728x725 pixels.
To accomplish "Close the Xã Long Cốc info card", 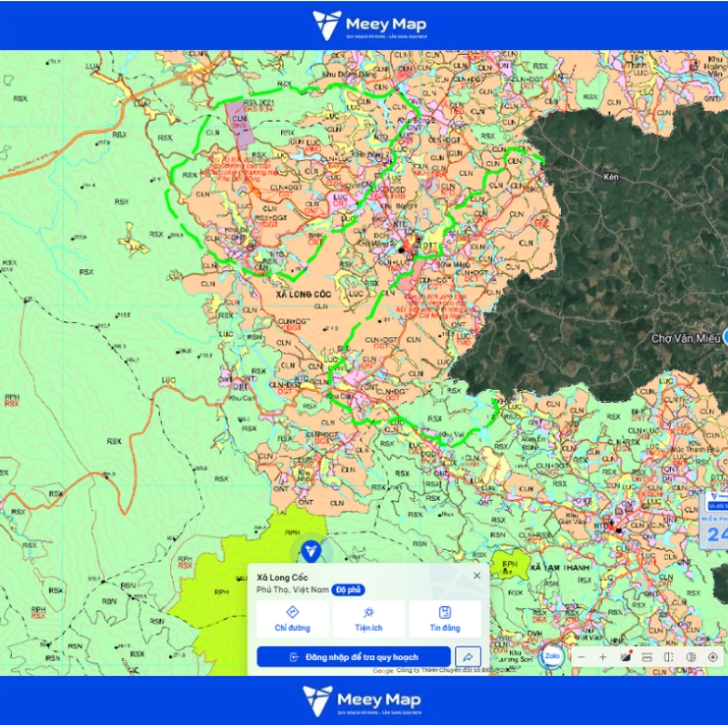I will 476,576.
